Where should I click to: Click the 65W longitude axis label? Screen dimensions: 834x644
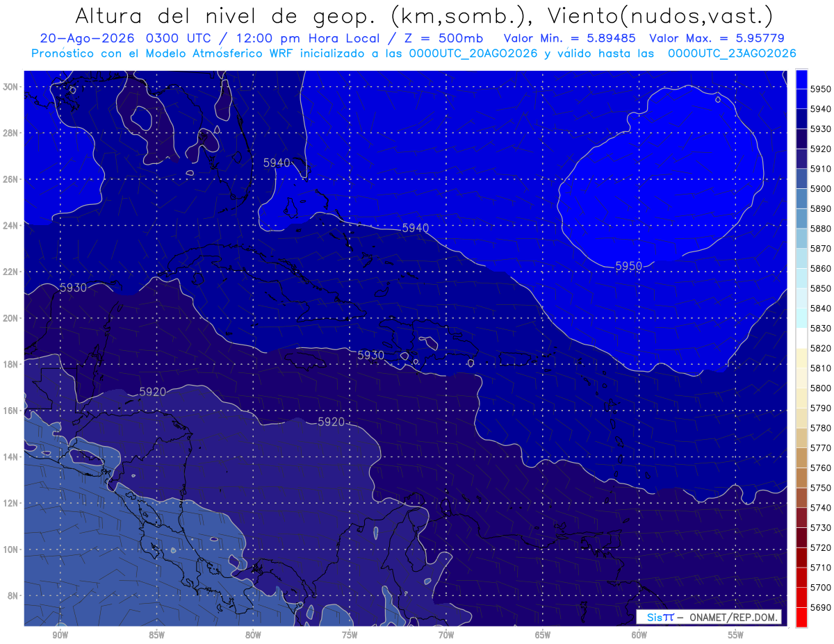tap(543, 635)
